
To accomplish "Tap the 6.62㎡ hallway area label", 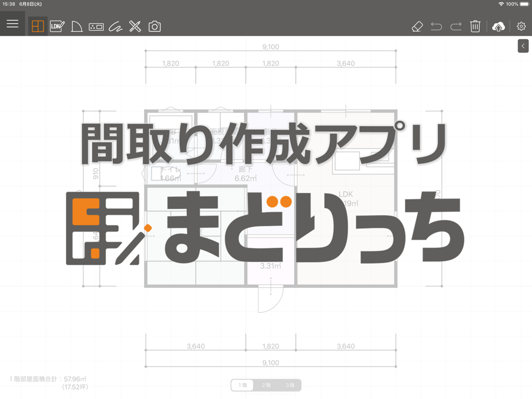I will pos(246,178).
